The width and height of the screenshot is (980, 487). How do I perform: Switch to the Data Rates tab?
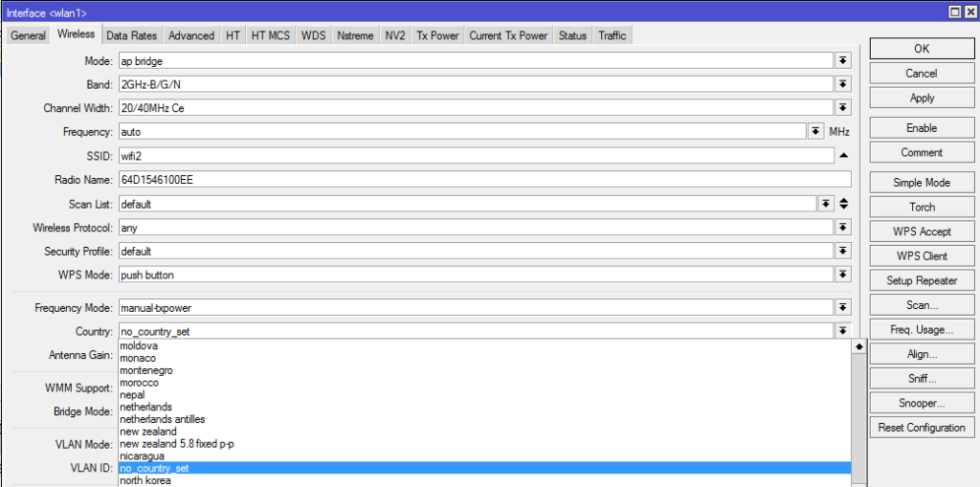(131, 35)
